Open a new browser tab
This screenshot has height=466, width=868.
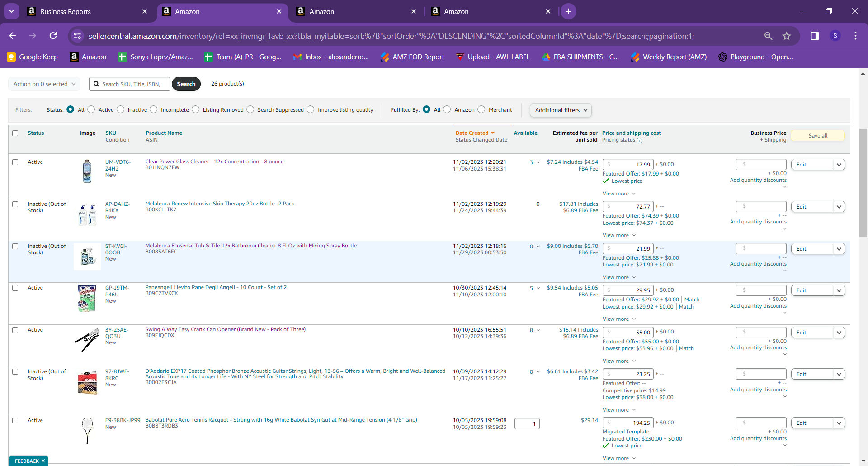(568, 11)
